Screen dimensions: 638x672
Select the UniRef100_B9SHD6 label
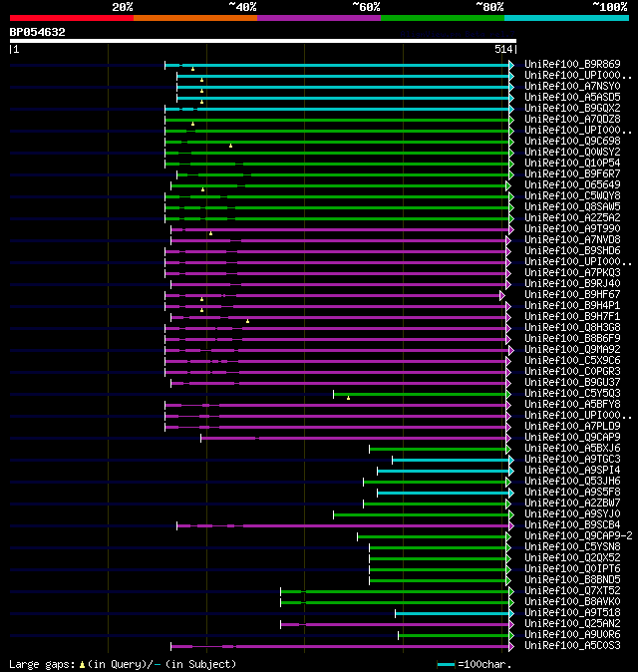572,250
